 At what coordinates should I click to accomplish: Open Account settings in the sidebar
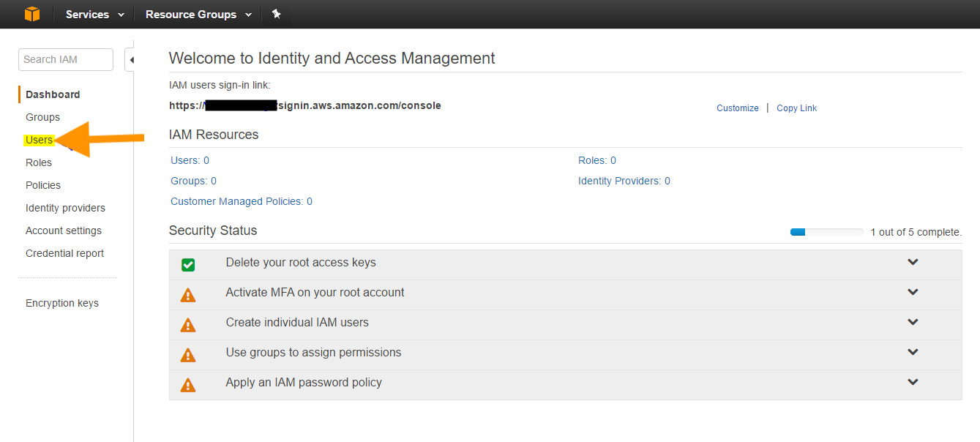64,231
